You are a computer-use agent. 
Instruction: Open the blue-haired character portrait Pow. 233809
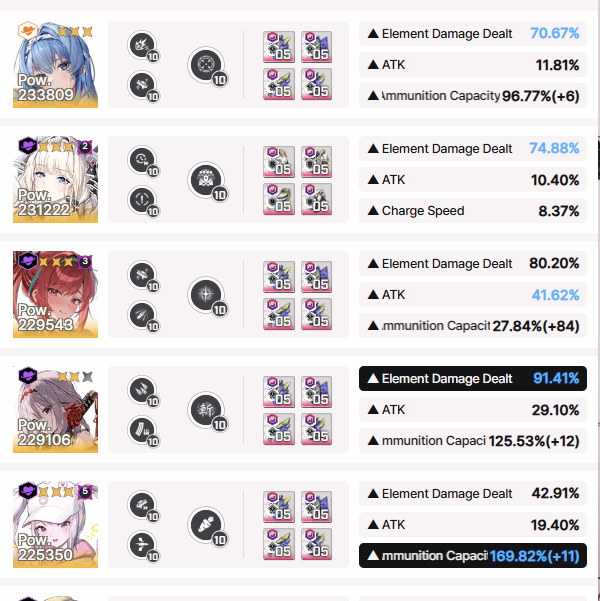click(56, 64)
